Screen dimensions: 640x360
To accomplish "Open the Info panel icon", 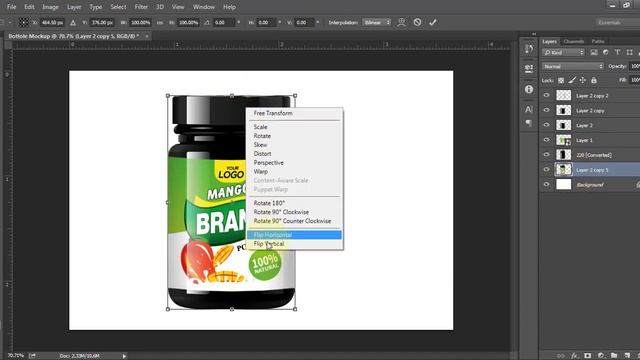I will tap(529, 89).
